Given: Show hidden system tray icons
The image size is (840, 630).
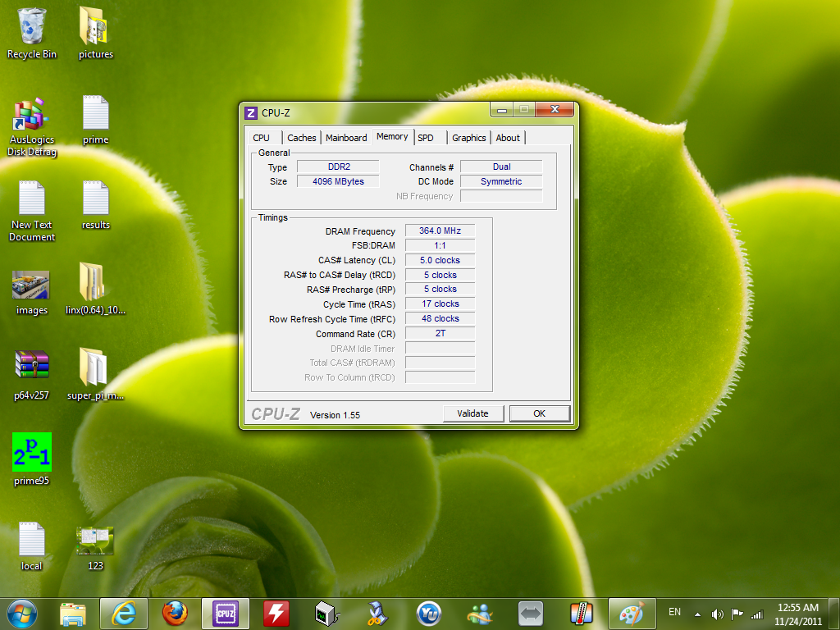Looking at the screenshot, I should [x=697, y=614].
